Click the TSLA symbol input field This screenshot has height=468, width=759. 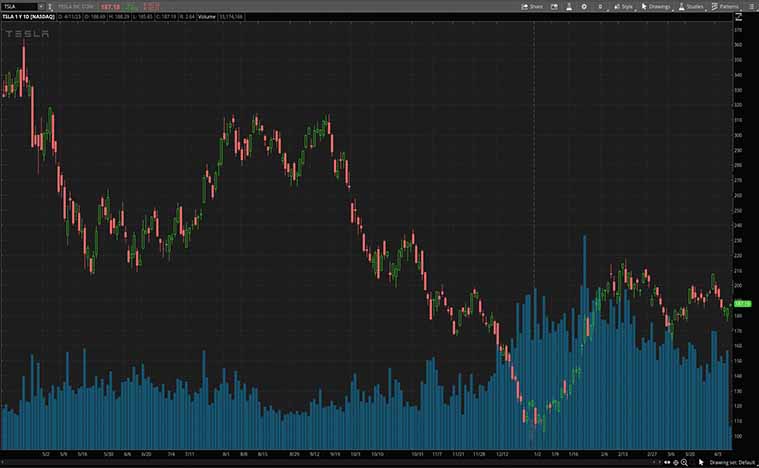pyautogui.click(x=19, y=7)
